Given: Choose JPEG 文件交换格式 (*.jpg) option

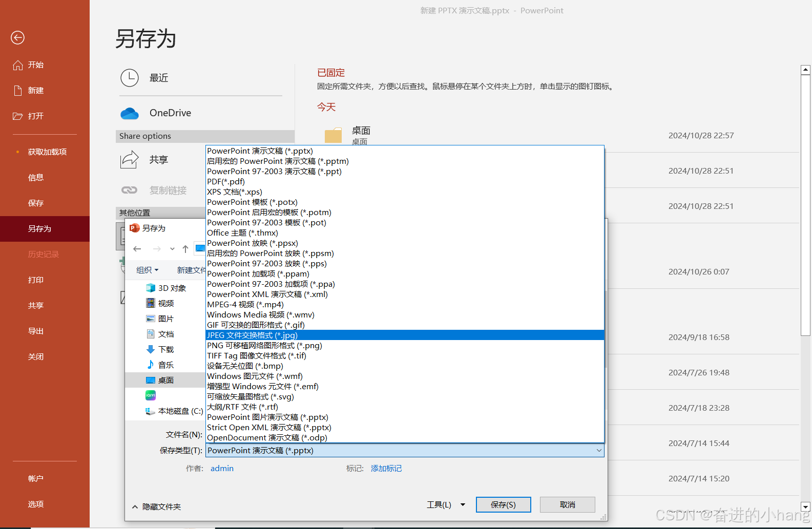Looking at the screenshot, I should coord(405,335).
